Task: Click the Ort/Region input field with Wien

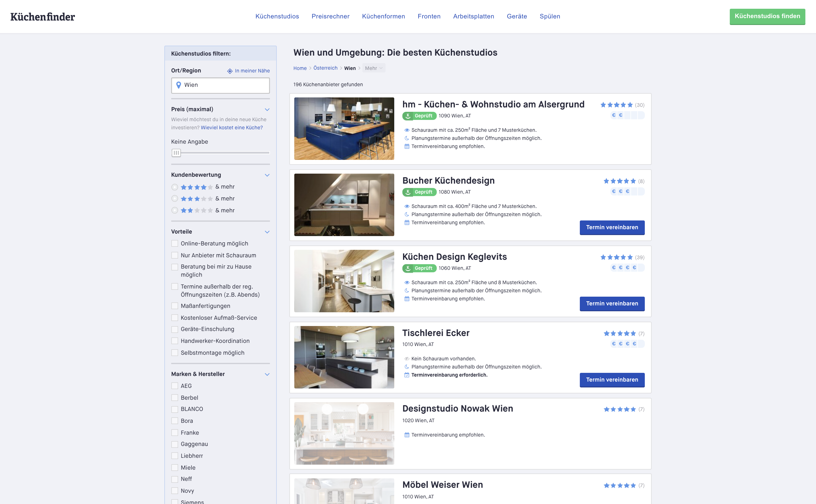Action: [221, 85]
